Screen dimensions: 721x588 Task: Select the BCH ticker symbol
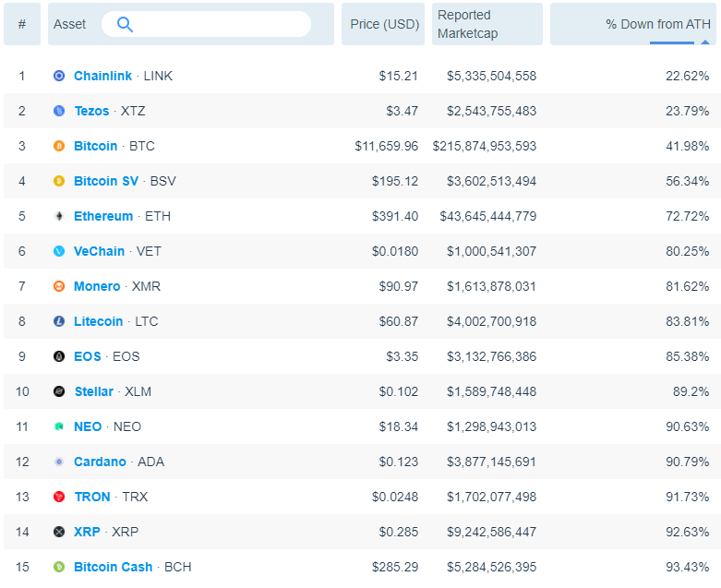pyautogui.click(x=177, y=567)
